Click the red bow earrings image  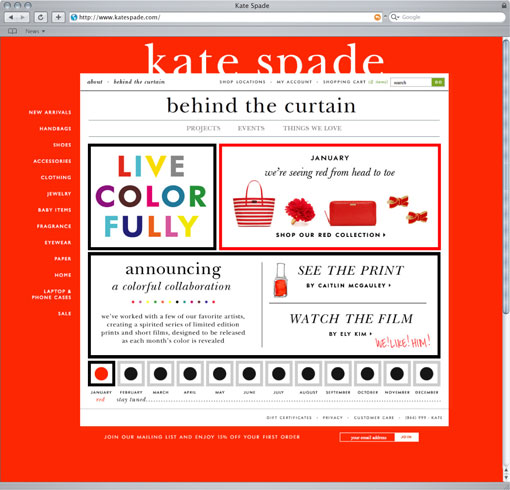407,209
